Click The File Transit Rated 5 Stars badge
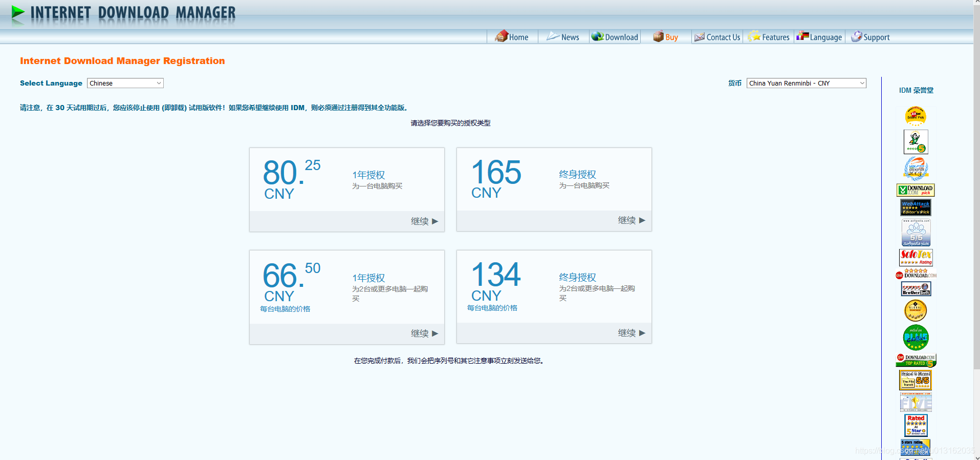The height and width of the screenshot is (460, 980). [x=916, y=380]
